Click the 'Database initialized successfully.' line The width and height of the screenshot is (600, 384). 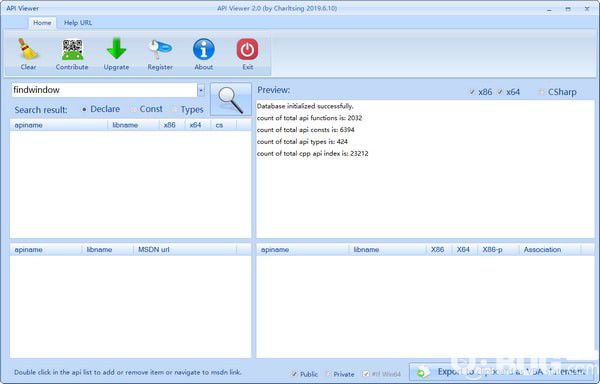click(x=305, y=106)
